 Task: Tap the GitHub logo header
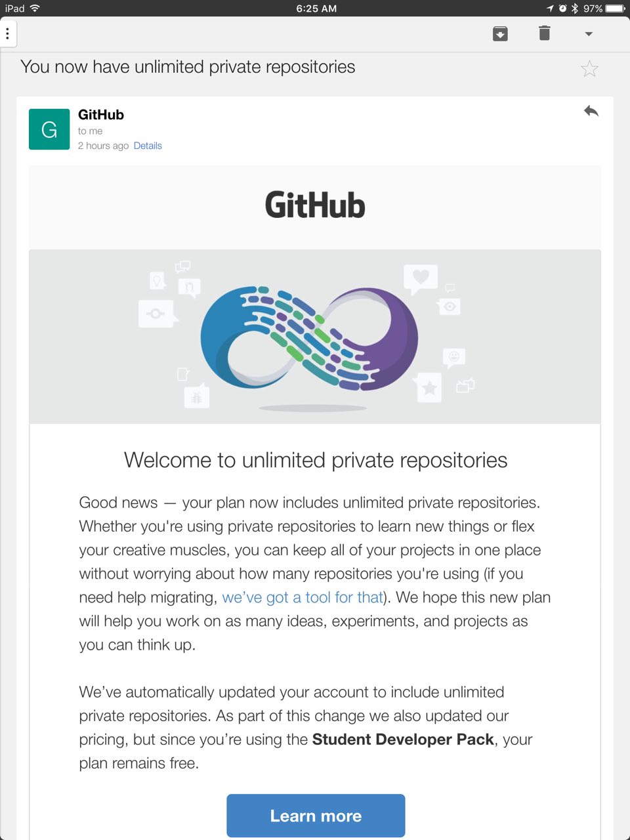(315, 205)
